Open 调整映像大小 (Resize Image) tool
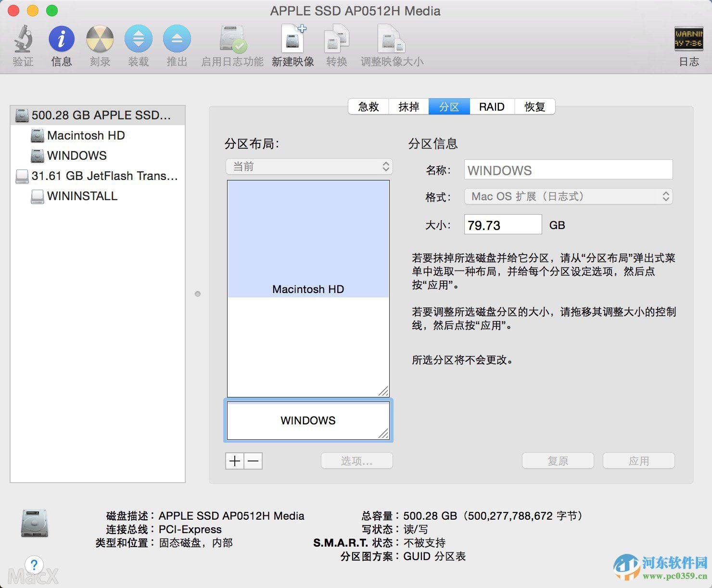 391,43
